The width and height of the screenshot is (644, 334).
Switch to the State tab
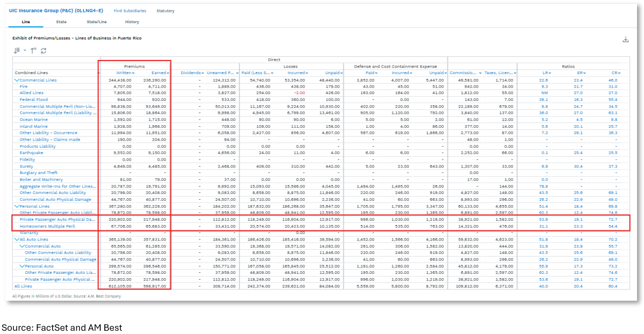pos(61,22)
